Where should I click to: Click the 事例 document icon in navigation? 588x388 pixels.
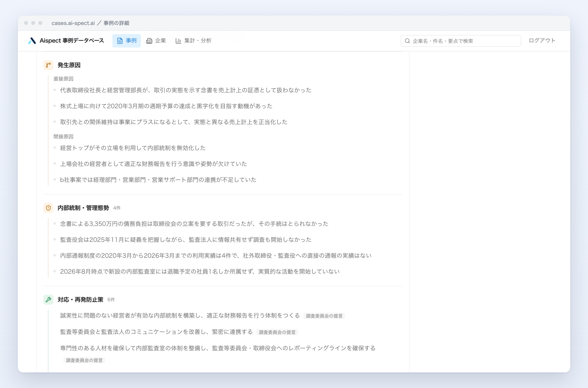point(120,41)
